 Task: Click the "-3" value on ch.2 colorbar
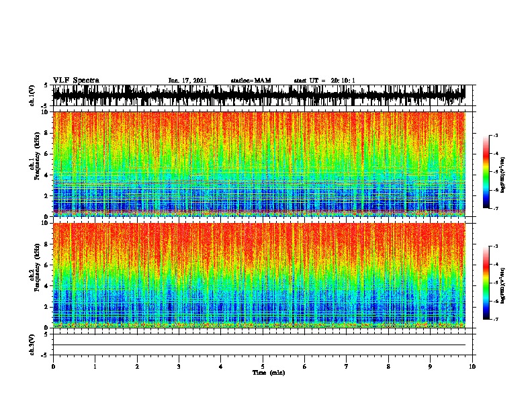[495, 246]
